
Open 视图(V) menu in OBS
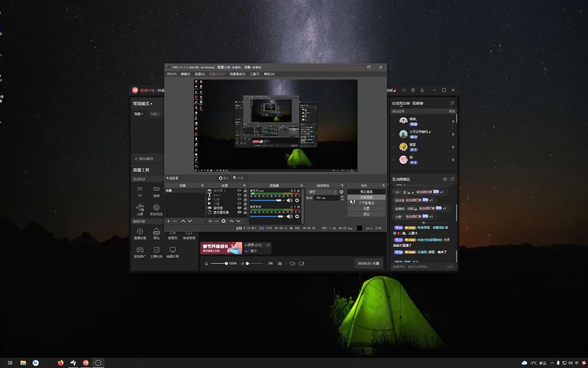(200, 74)
